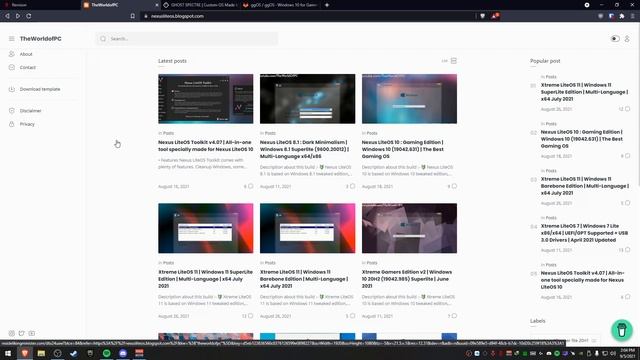640x360 pixels.
Task: Open Download template link in sidebar
Action: pos(40,89)
